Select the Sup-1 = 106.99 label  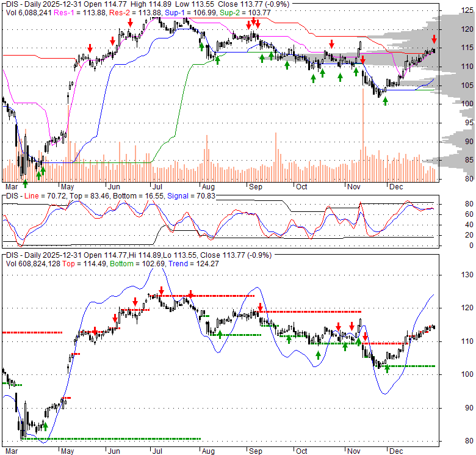point(190,12)
